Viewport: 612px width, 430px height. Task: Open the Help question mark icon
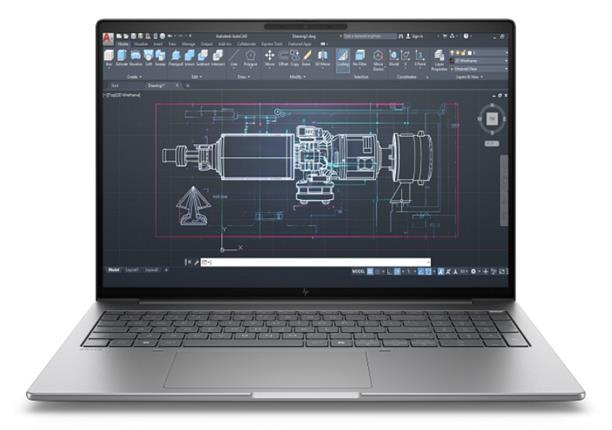[466, 36]
